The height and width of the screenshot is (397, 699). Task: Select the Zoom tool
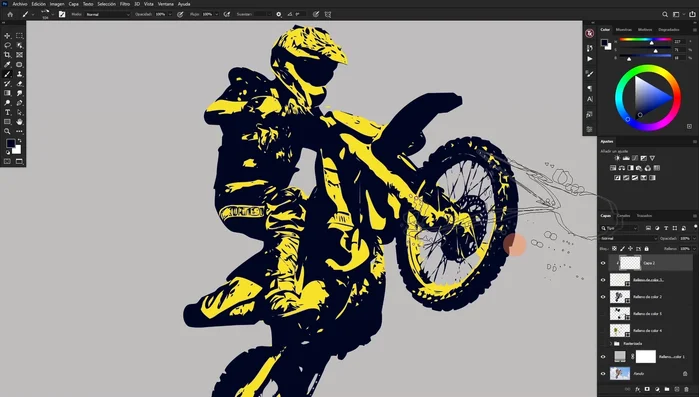[x=7, y=131]
